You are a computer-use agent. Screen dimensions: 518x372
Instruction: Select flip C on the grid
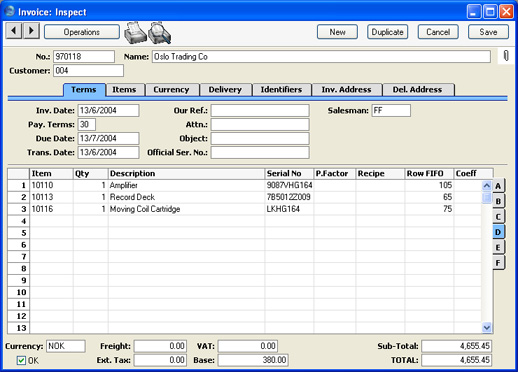498,217
